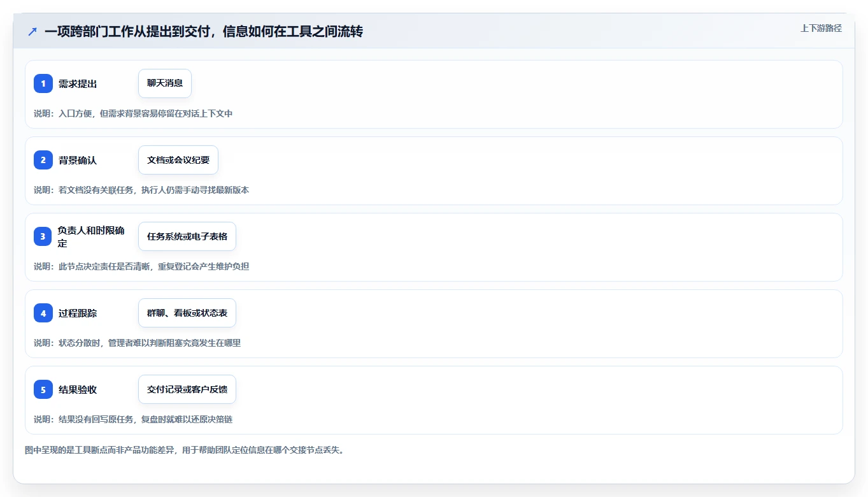The image size is (868, 497).
Task: Click the 任务系统或电子表格 tool chip
Action: (x=187, y=236)
